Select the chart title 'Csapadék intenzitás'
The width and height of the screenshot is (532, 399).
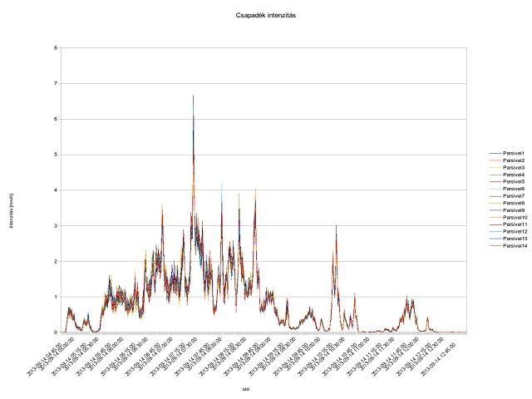click(266, 16)
